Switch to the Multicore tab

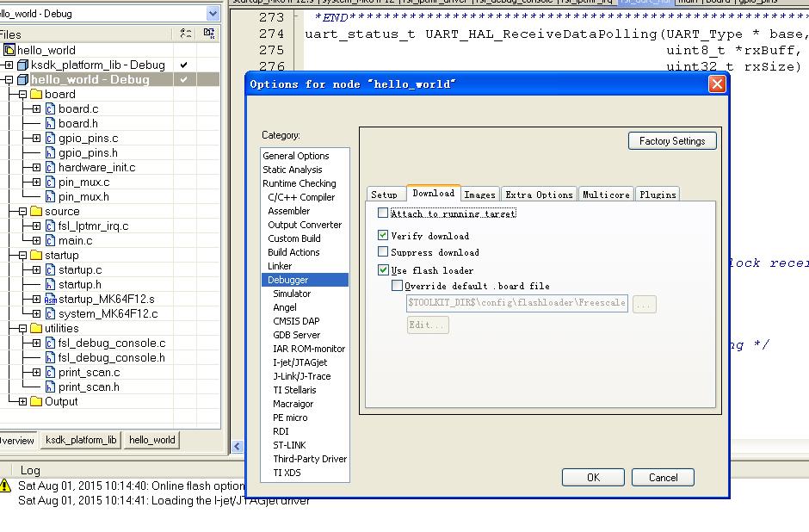(606, 195)
